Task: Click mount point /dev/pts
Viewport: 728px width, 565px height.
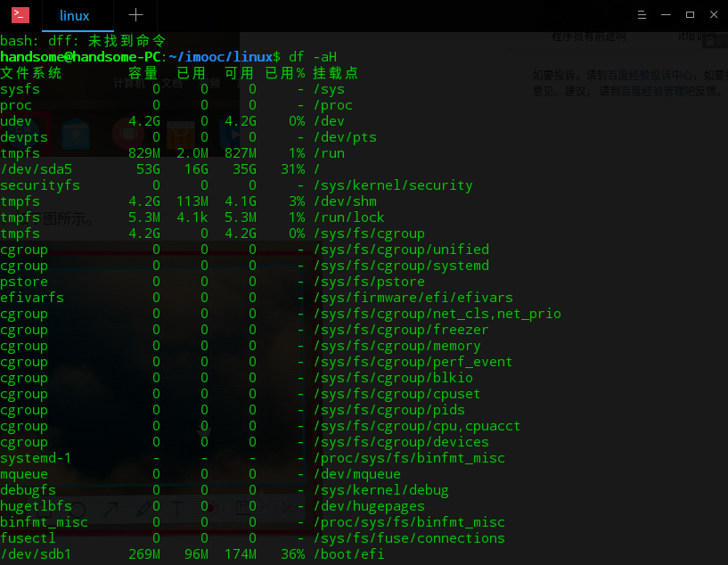Action: [x=345, y=137]
